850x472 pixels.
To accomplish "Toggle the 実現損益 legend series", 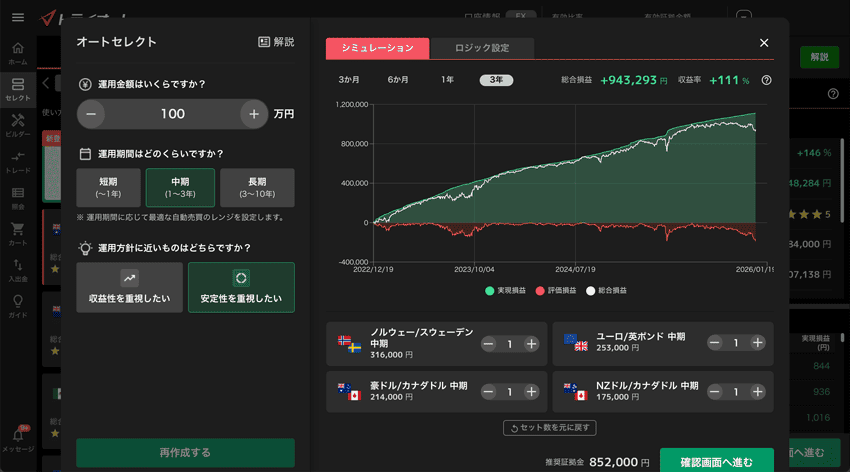I will point(505,290).
